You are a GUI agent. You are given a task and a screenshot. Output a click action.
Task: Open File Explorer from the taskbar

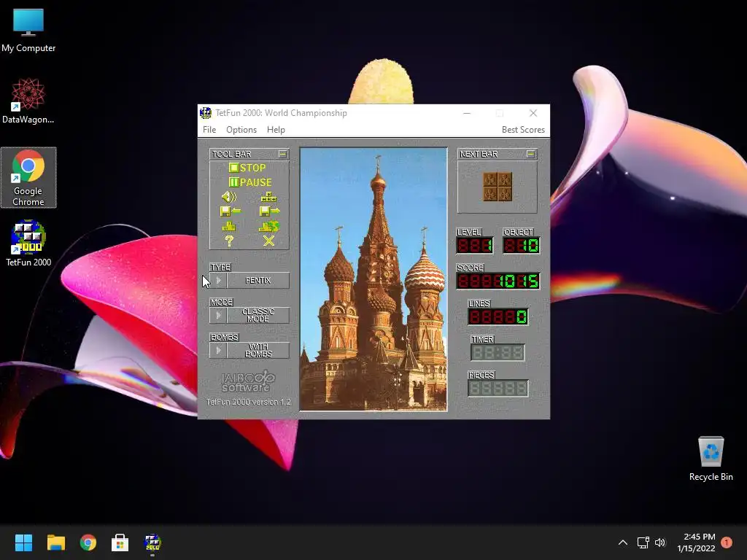[x=55, y=542]
